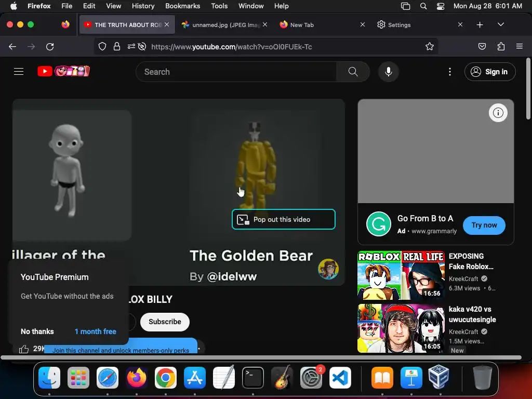This screenshot has width=532, height=399.
Task: Click KreekCraft under EXPOSING Fake Roblox
Action: click(463, 278)
